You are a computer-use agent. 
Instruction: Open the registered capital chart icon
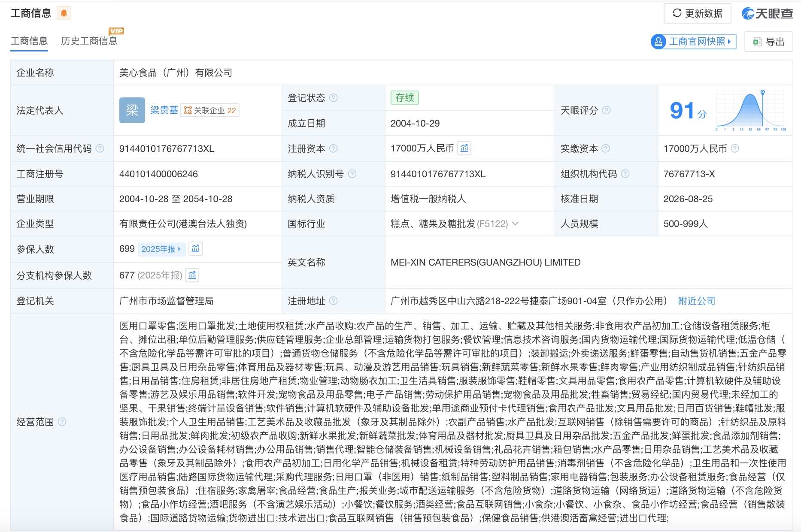pos(464,148)
